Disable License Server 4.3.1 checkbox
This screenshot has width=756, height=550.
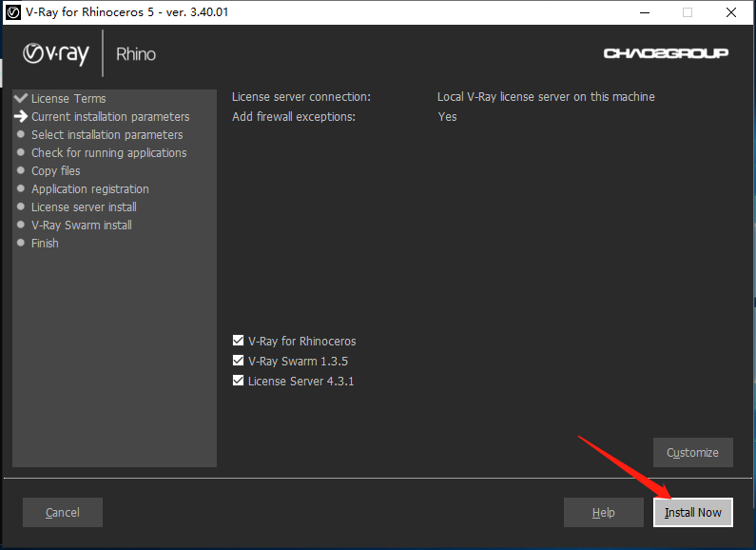point(238,381)
